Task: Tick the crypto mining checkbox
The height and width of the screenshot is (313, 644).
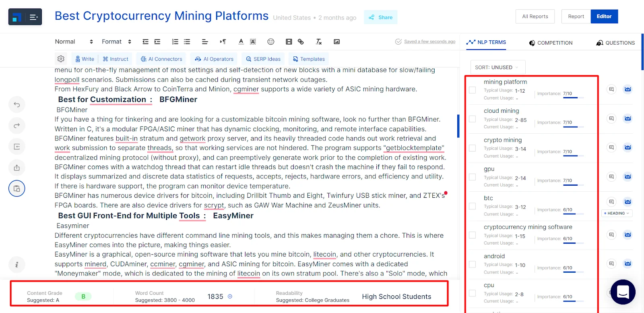Action: (x=473, y=148)
